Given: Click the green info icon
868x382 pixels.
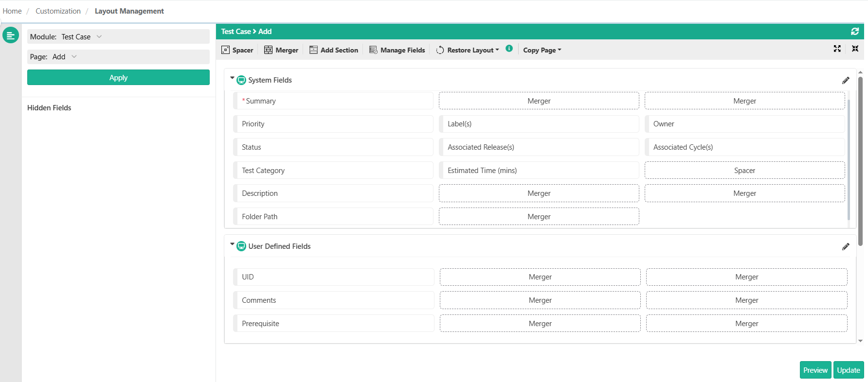Looking at the screenshot, I should pos(509,48).
